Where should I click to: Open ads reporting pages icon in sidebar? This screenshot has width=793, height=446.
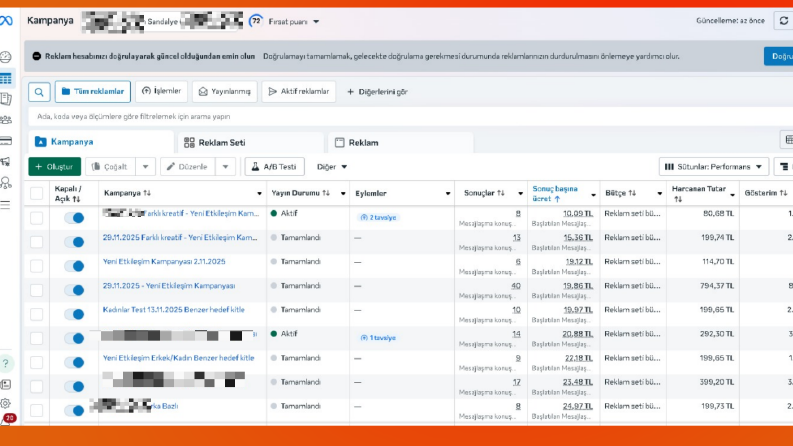tap(6, 99)
